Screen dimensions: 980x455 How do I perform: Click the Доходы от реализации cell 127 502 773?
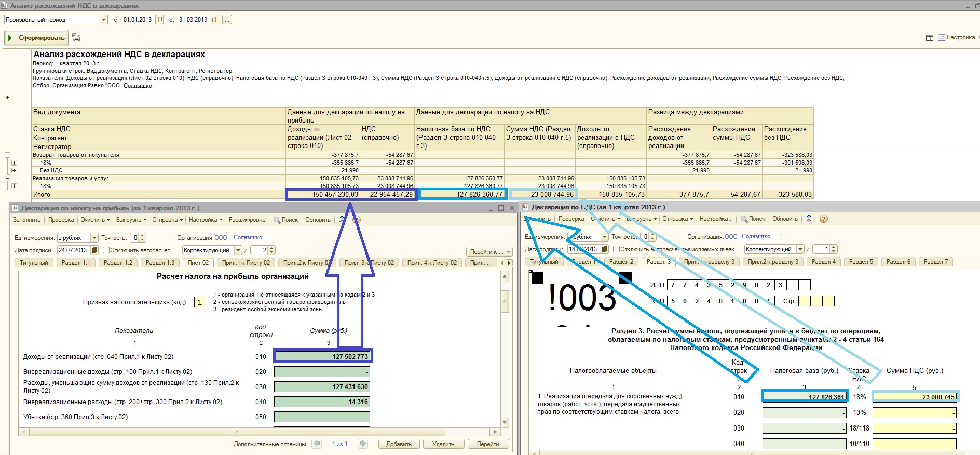point(323,356)
